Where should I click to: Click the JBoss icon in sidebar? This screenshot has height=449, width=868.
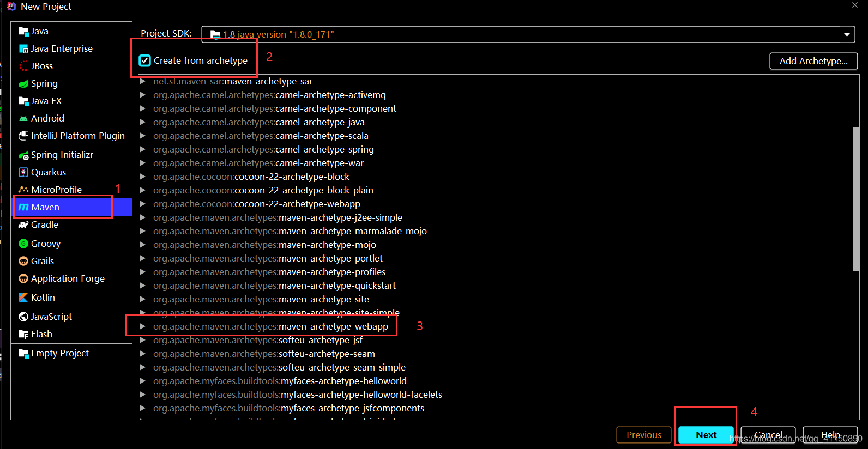pos(23,66)
